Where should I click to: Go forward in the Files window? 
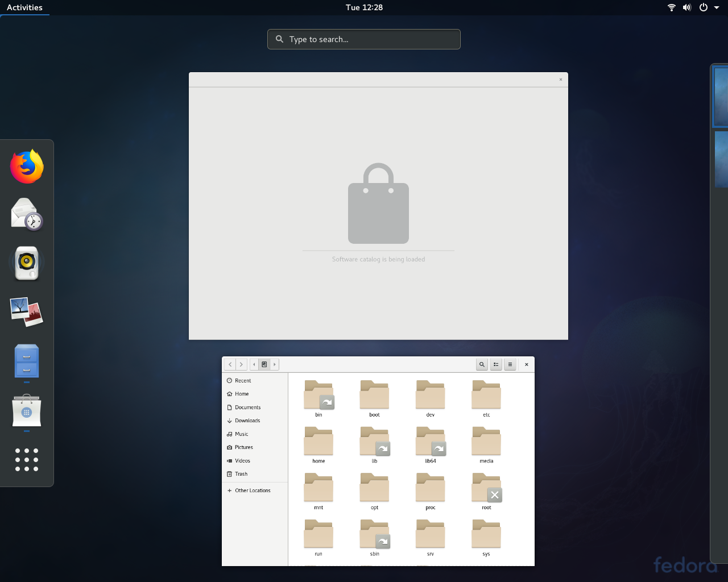click(241, 364)
